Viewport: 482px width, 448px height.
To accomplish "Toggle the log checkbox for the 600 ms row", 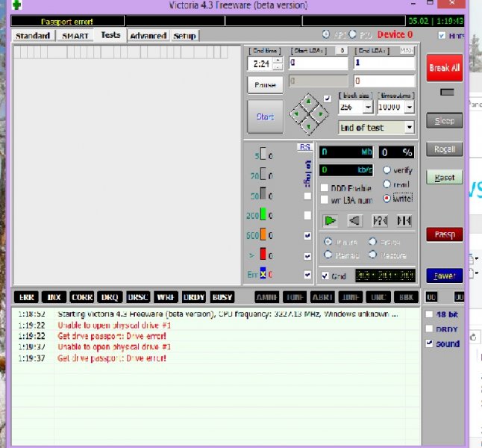I will pyautogui.click(x=307, y=236).
